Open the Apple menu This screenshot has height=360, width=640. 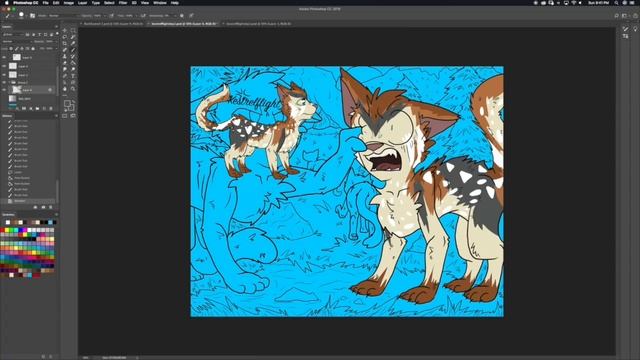[x=7, y=2]
